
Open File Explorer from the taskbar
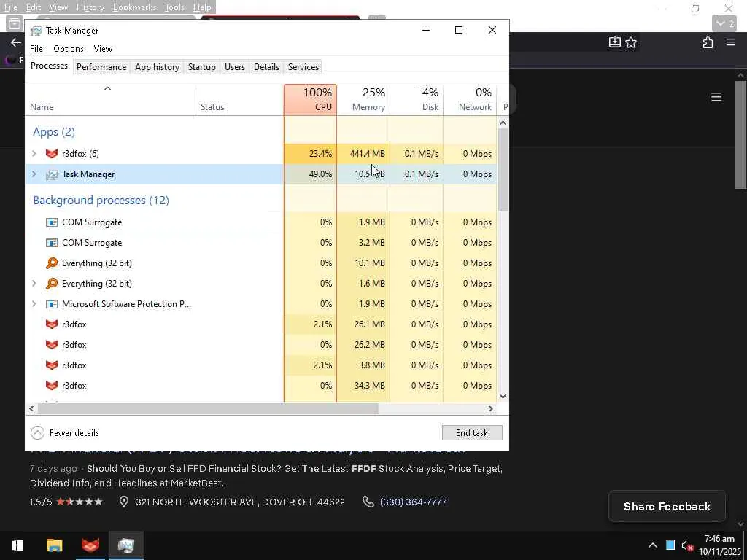click(54, 545)
